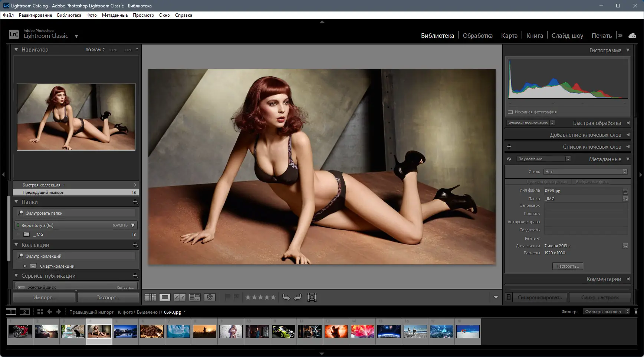Open cloud sync status icon
The image size is (644, 357).
(632, 36)
